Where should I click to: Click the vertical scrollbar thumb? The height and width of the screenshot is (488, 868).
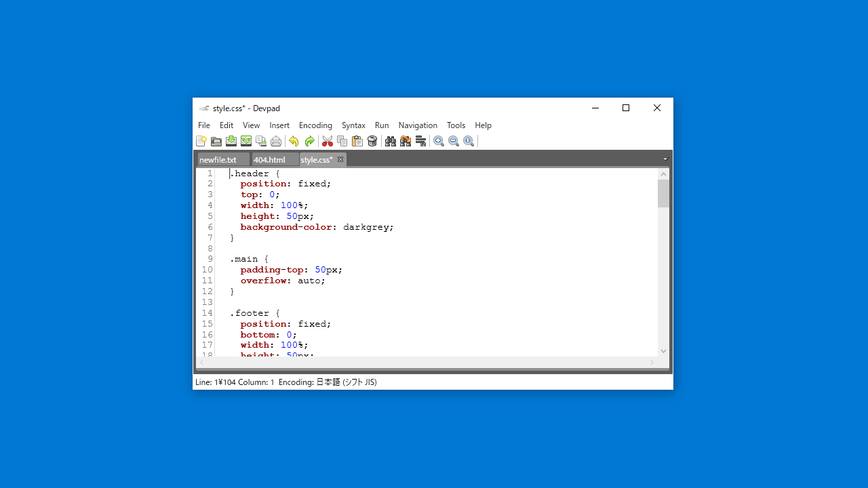pos(663,193)
